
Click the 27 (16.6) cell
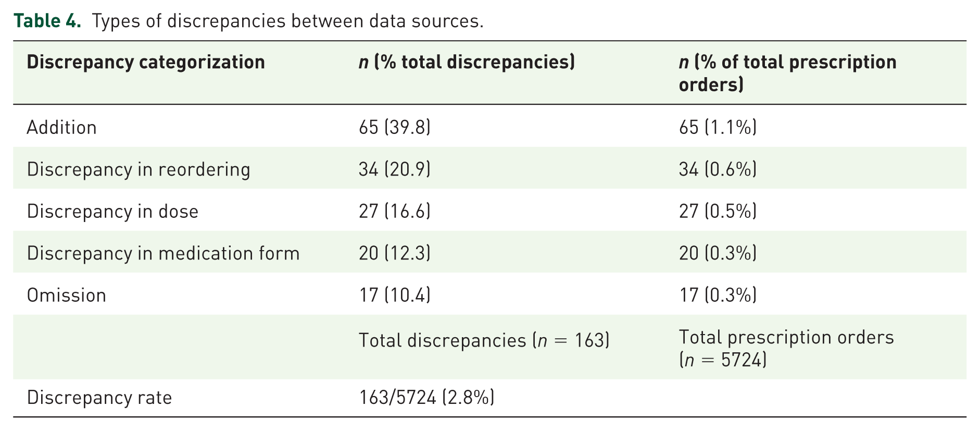click(x=395, y=211)
